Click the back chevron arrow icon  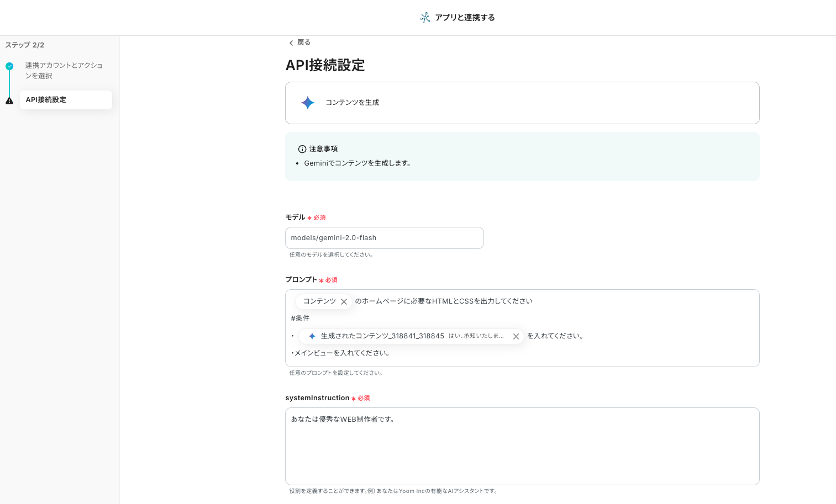pos(291,43)
